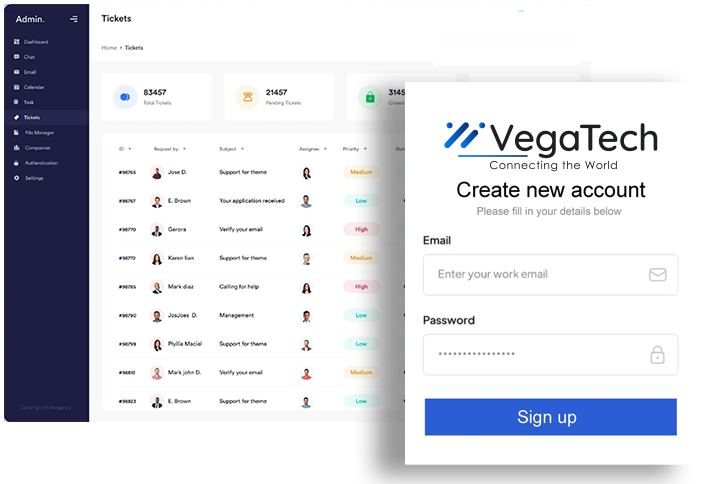Click Jose D.'s avatar thumbnail
Image resolution: width=703 pixels, height=484 pixels.
(157, 173)
